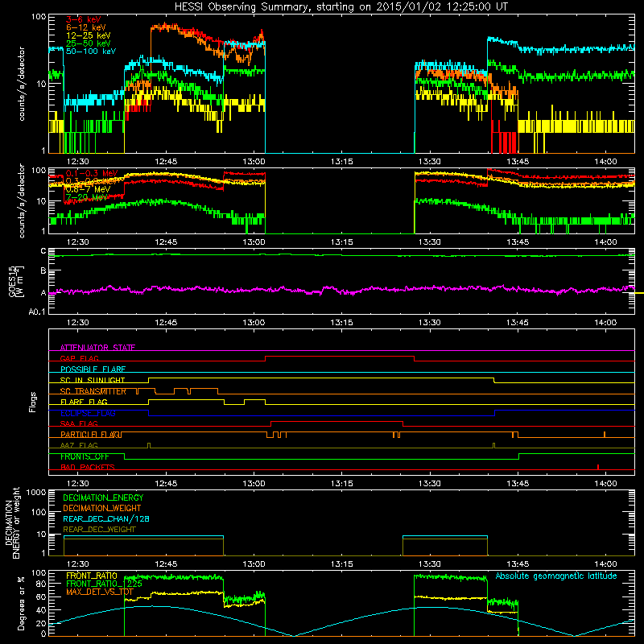Image resolution: width=644 pixels, height=644 pixels.
Task: Click the DECIMATION_WEIGHT legend entry
Action: point(102,508)
